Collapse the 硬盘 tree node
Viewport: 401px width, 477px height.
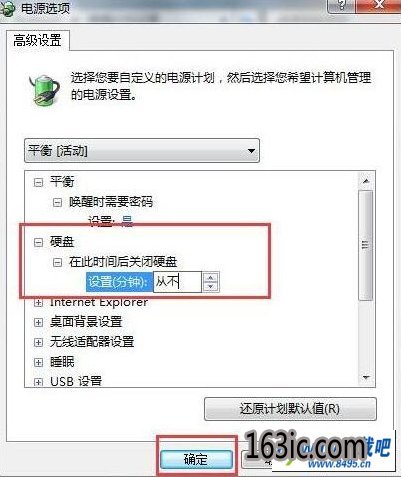click(38, 242)
